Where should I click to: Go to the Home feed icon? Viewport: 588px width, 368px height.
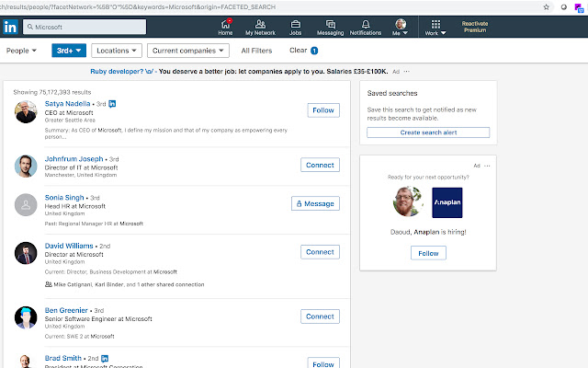(226, 23)
